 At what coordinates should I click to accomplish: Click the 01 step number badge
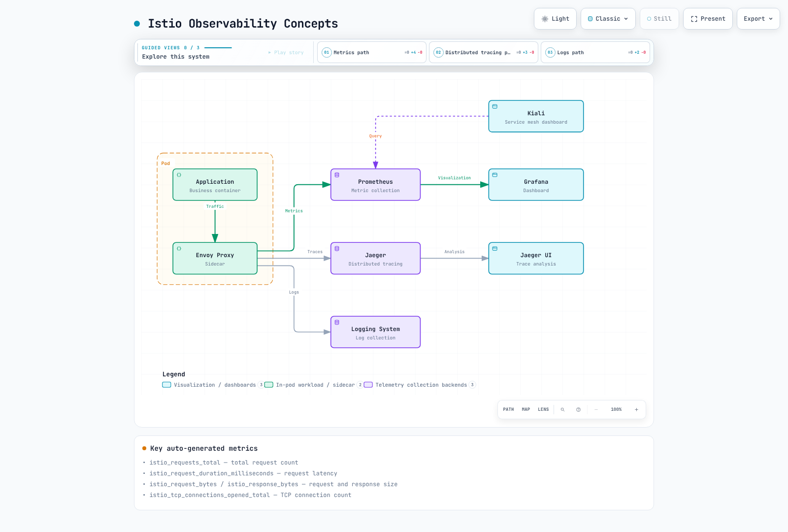[x=327, y=52]
